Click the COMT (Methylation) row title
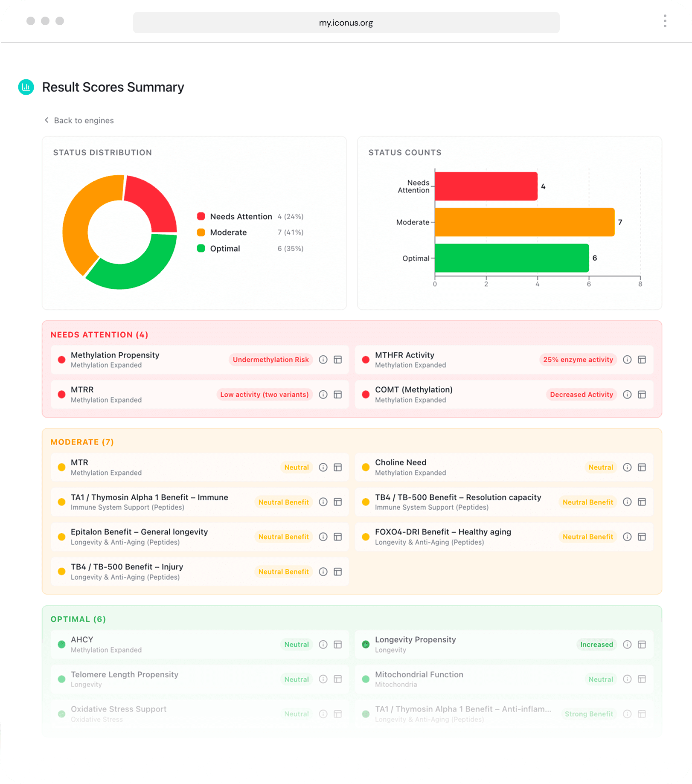Viewport: 692px width, 784px height. pyautogui.click(x=414, y=389)
